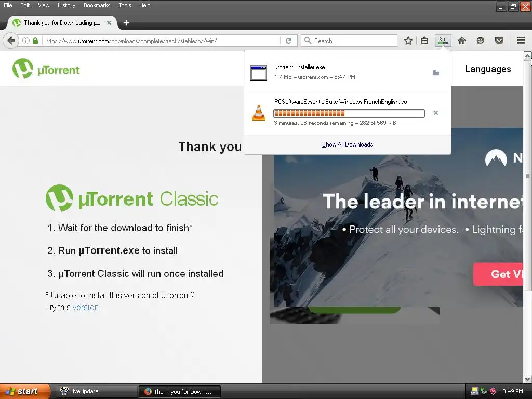
Task: Click the Back navigation arrow
Action: (x=11, y=41)
